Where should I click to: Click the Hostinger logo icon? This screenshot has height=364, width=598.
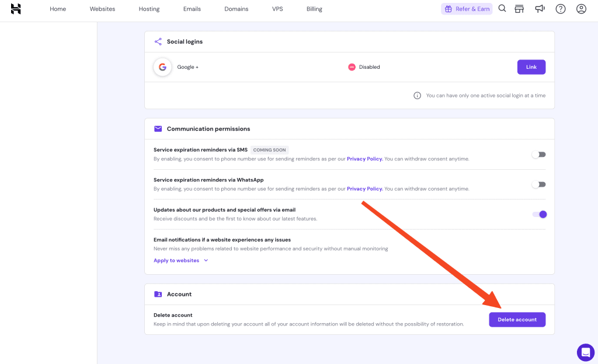pyautogui.click(x=16, y=9)
